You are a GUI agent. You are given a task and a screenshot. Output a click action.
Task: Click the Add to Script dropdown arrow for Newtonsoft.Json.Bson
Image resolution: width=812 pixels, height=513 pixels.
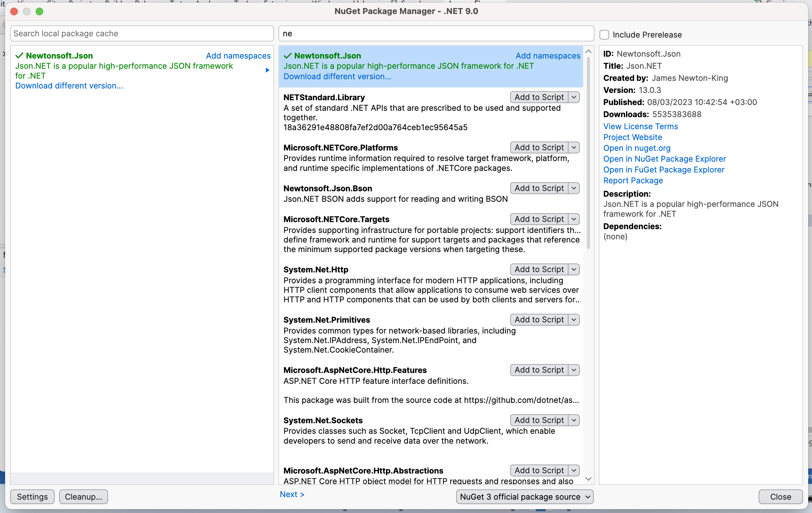point(573,188)
